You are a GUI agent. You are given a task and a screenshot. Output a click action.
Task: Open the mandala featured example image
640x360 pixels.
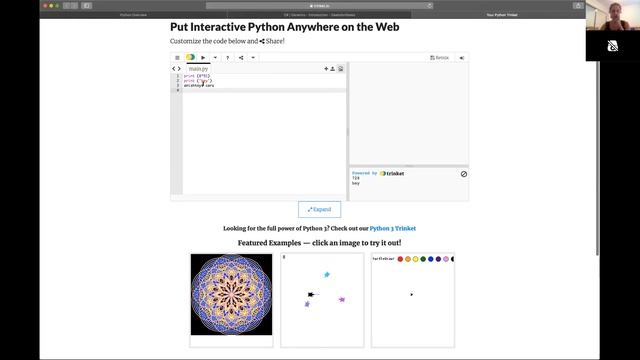coord(231,294)
